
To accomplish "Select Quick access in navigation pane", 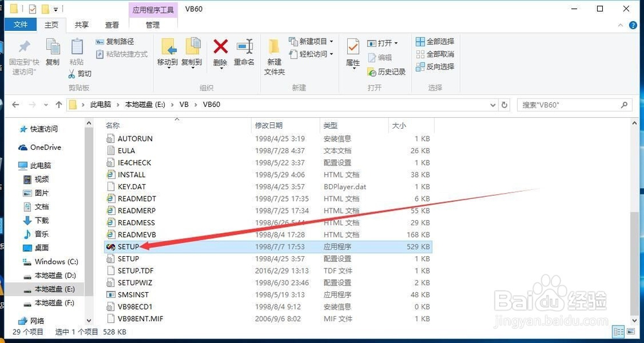I will coord(39,129).
